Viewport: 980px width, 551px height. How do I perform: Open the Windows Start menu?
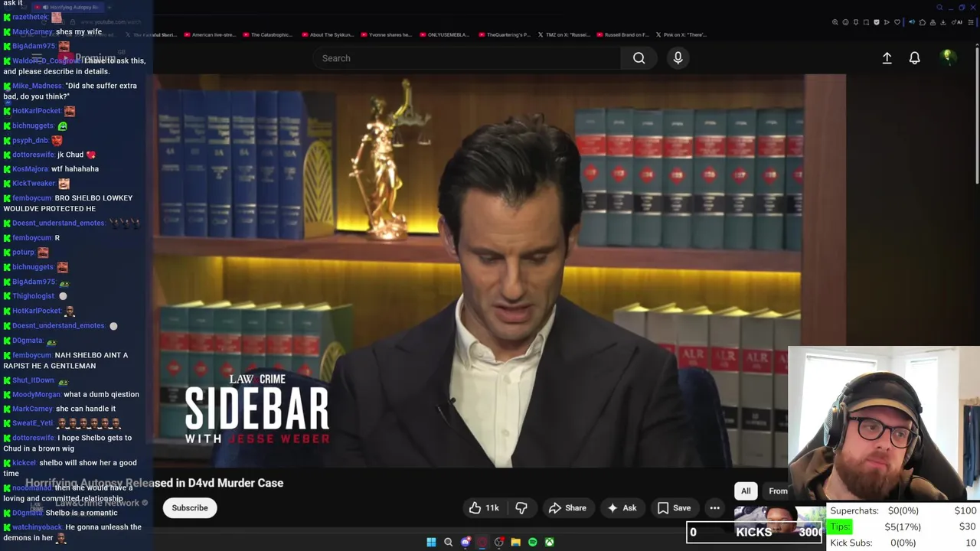tap(431, 542)
